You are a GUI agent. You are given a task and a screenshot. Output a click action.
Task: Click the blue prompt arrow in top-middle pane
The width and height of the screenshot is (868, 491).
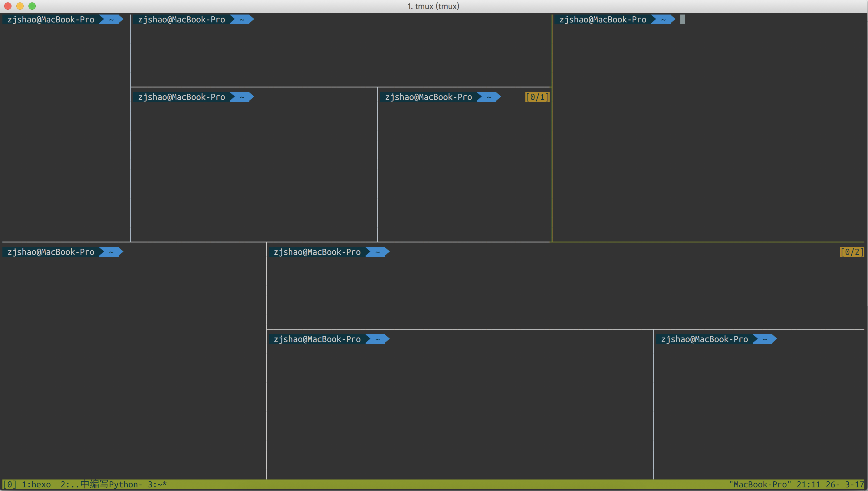[x=242, y=20]
